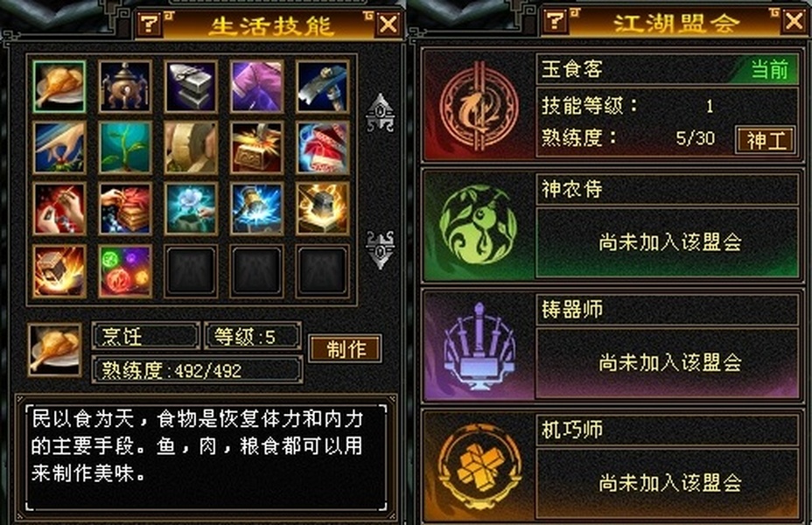Open help for 江湖盟会 panel
This screenshot has height=525, width=812.
click(x=555, y=21)
